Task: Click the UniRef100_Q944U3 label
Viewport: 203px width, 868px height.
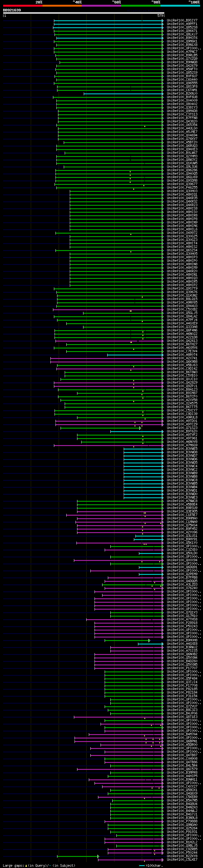Action: coord(182,306)
